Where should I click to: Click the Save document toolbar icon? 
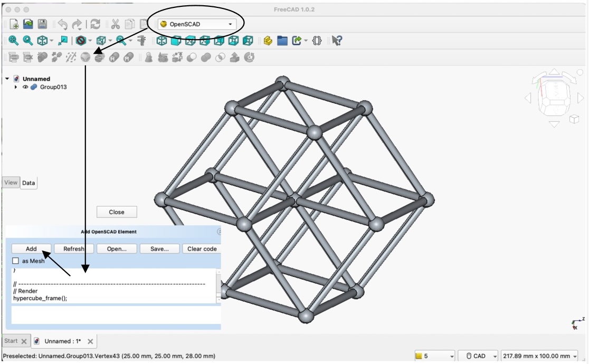42,24
